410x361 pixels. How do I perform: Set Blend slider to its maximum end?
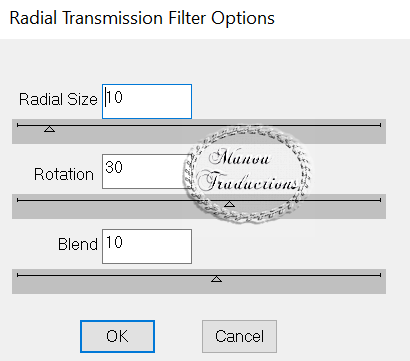(380, 275)
